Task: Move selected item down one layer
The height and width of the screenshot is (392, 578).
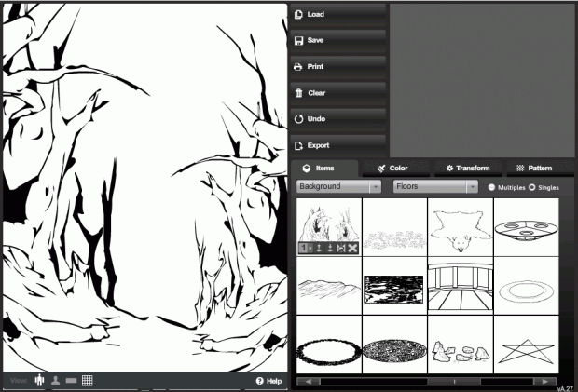Action: (330, 248)
